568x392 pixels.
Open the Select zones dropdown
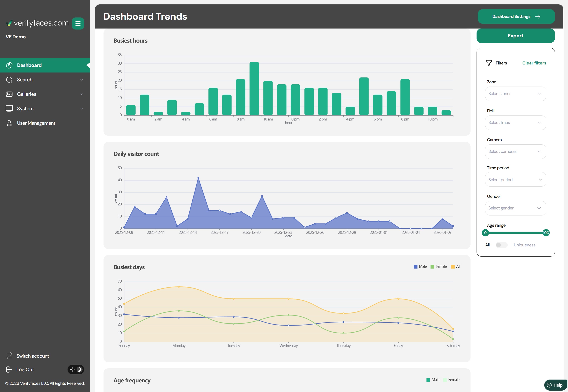pos(515,94)
